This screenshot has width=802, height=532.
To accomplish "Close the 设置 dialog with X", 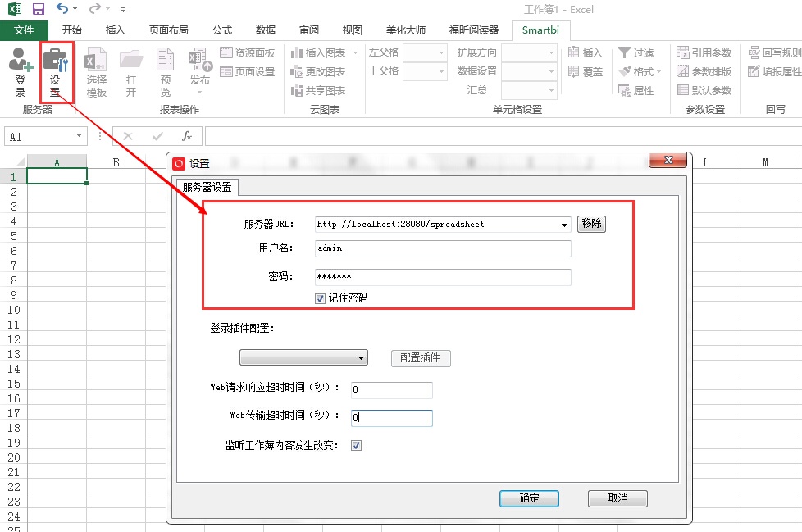I will [x=668, y=160].
